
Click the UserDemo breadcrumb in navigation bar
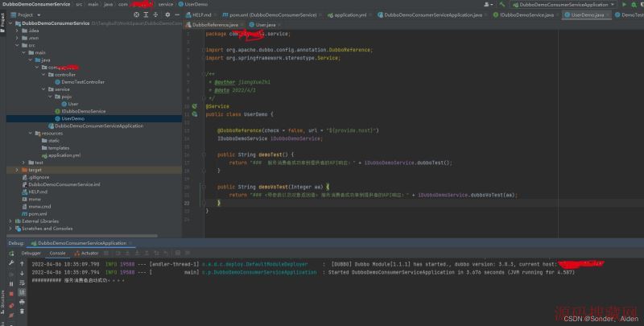coord(193,4)
